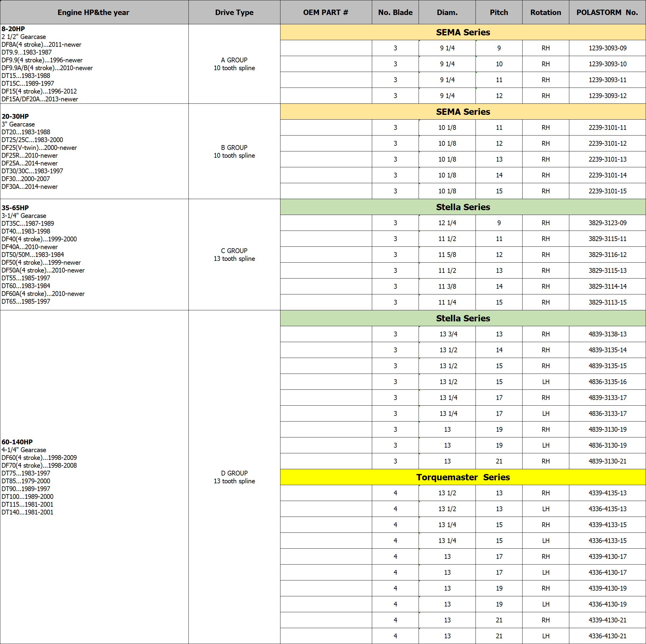Select part number 4339-4135-13
This screenshot has width=646, height=644.
(608, 493)
